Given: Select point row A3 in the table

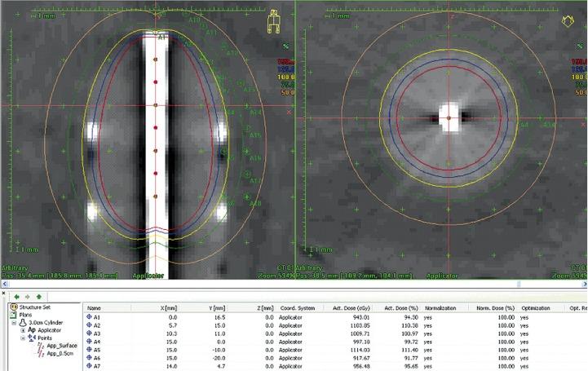Looking at the screenshot, I should (x=96, y=333).
